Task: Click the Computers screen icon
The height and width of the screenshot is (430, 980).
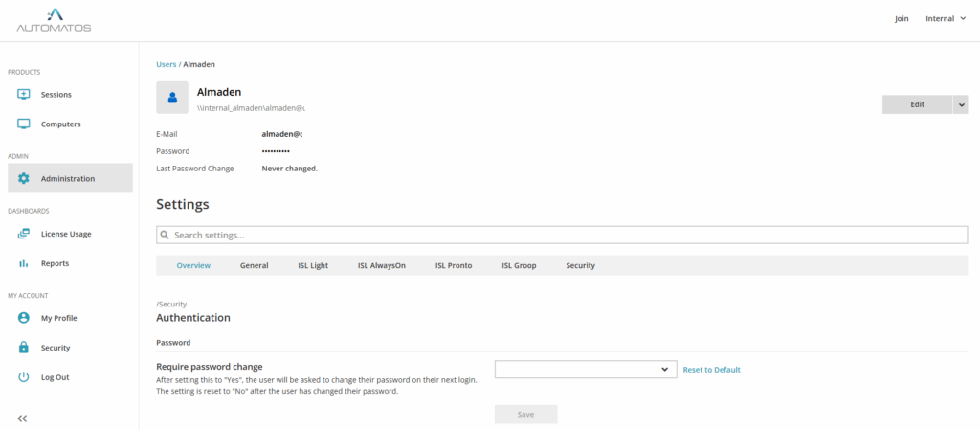Action: (x=23, y=124)
